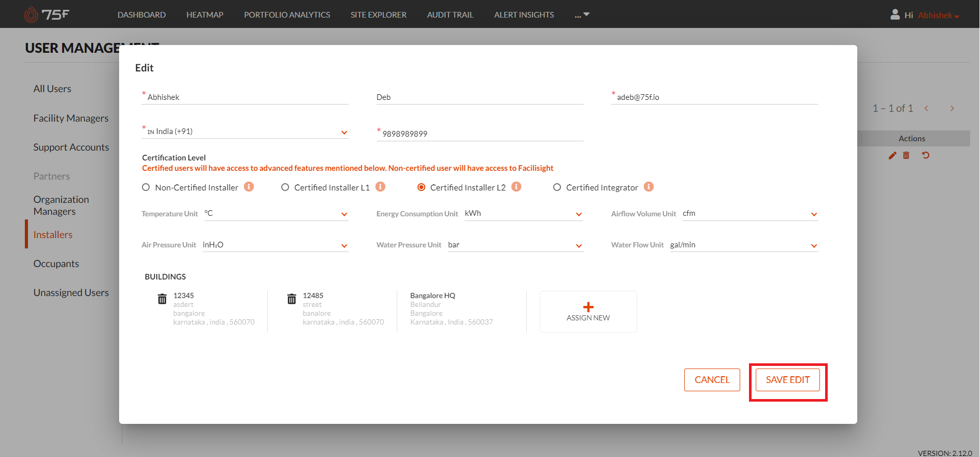Click the Partners sidebar heading
980x457 pixels.
coord(51,176)
